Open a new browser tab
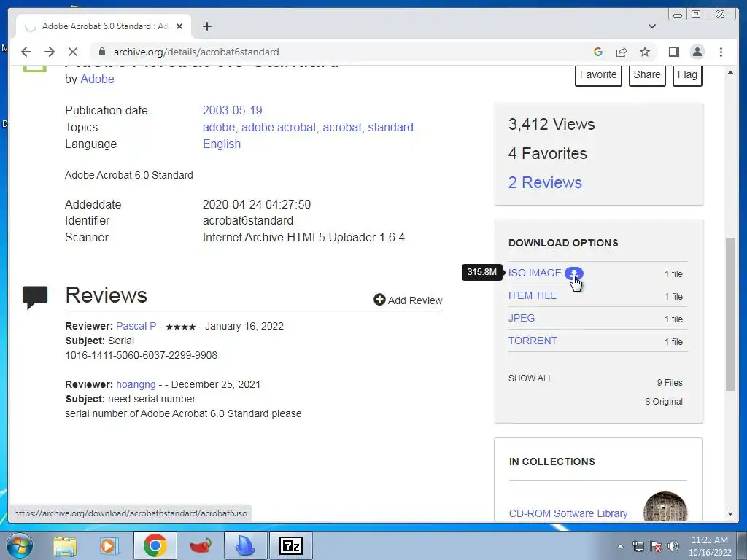The height and width of the screenshot is (560, 747). [x=206, y=26]
